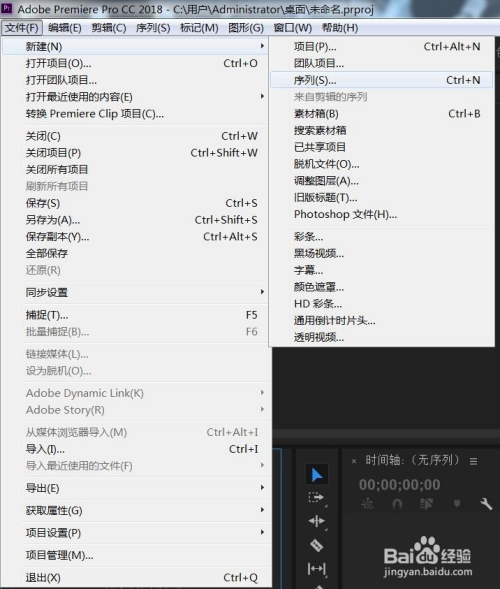Screen dimensions: 500x589
Task: Choose 字幕... in the submenu
Action: [381, 270]
